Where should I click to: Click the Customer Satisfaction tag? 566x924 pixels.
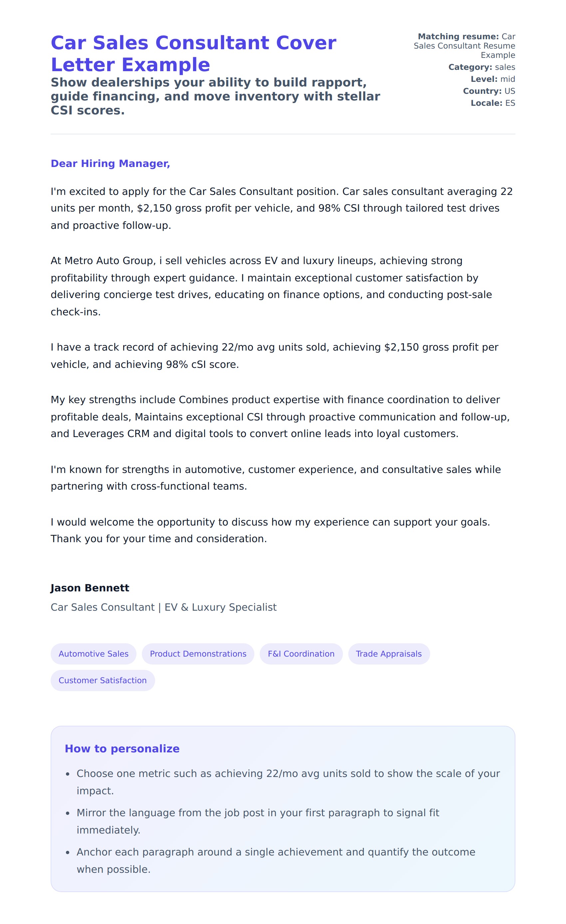[103, 680]
